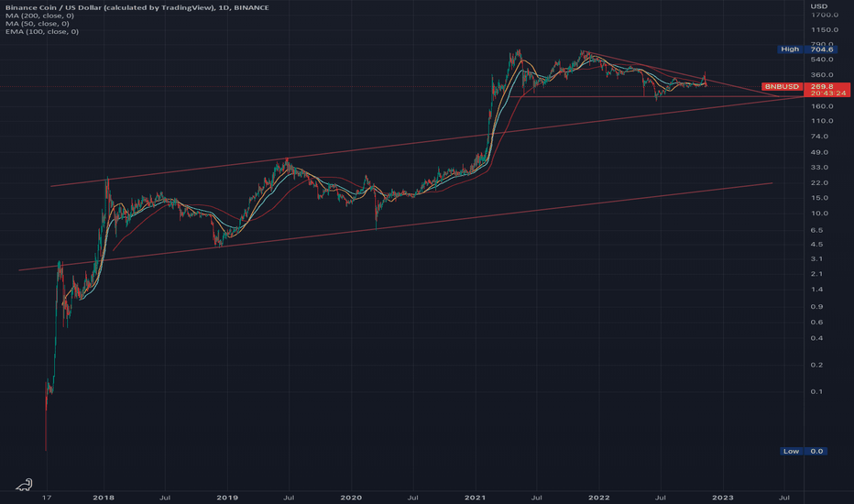Click the 2018 label on time axis
The height and width of the screenshot is (504, 854).
point(104,498)
